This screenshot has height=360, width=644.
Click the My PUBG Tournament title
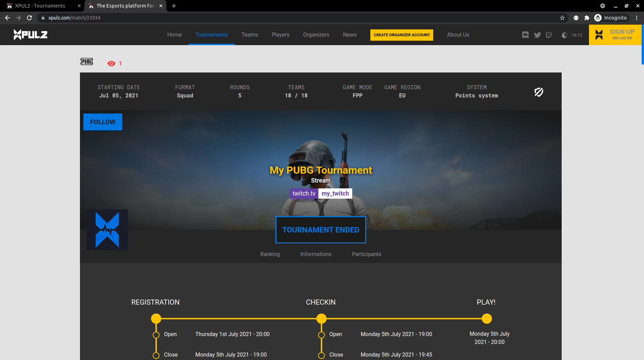point(321,170)
